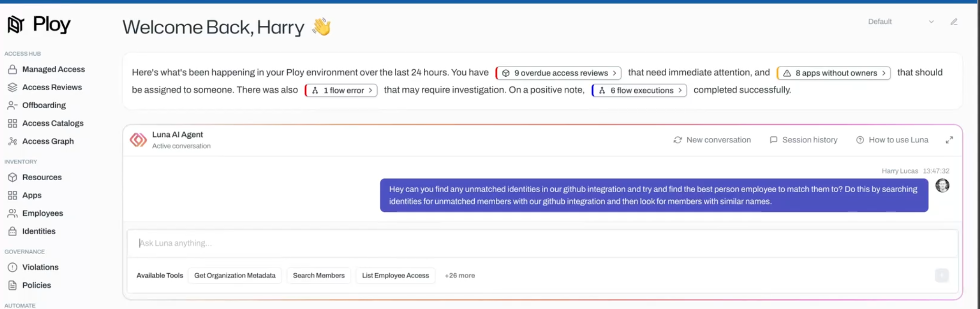Click the pencil edit icon near Default

(x=954, y=22)
